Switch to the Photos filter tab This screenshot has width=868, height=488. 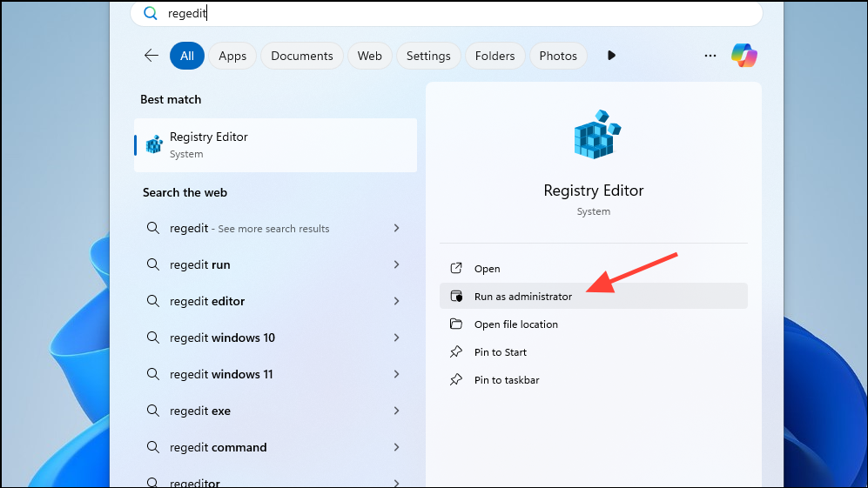click(558, 56)
